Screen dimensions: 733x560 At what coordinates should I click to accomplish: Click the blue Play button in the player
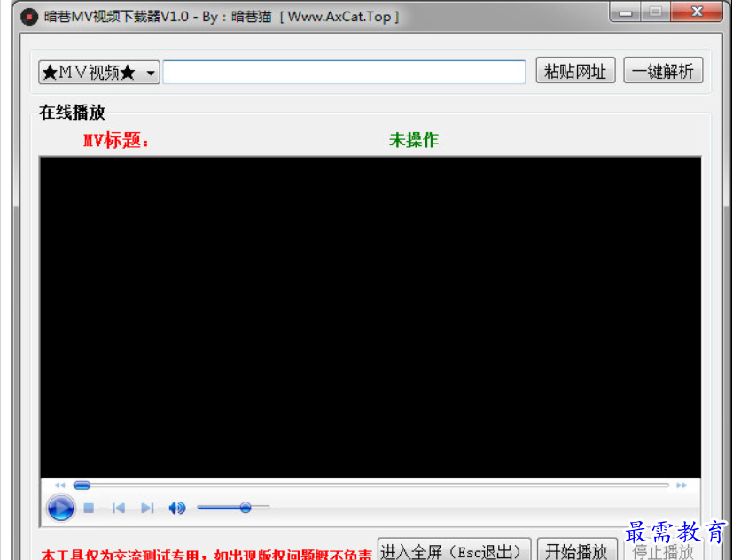(61, 508)
